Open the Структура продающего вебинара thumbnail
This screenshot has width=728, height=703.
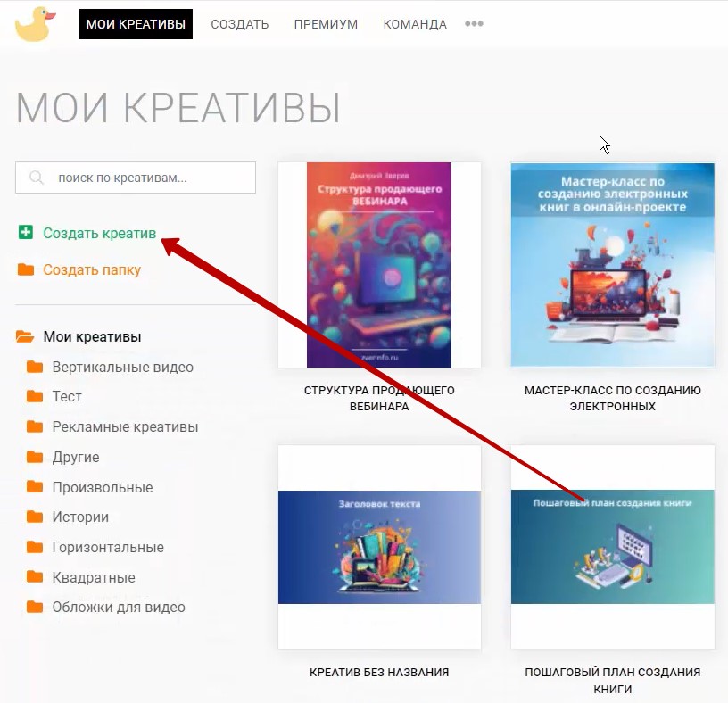[379, 265]
